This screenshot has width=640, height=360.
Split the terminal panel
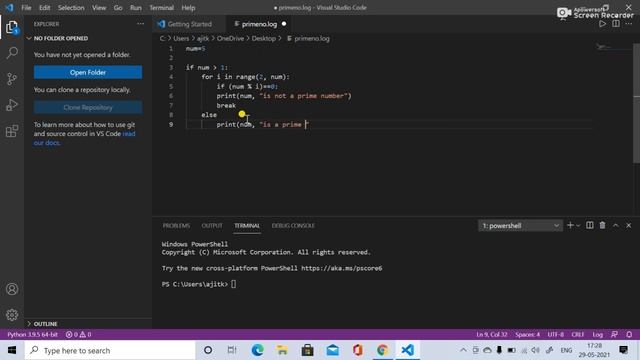tap(590, 225)
